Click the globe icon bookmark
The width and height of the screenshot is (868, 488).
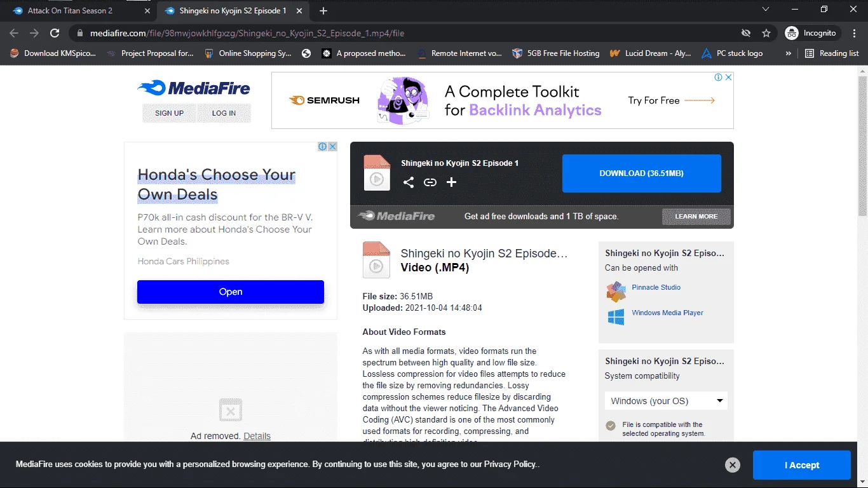[306, 53]
